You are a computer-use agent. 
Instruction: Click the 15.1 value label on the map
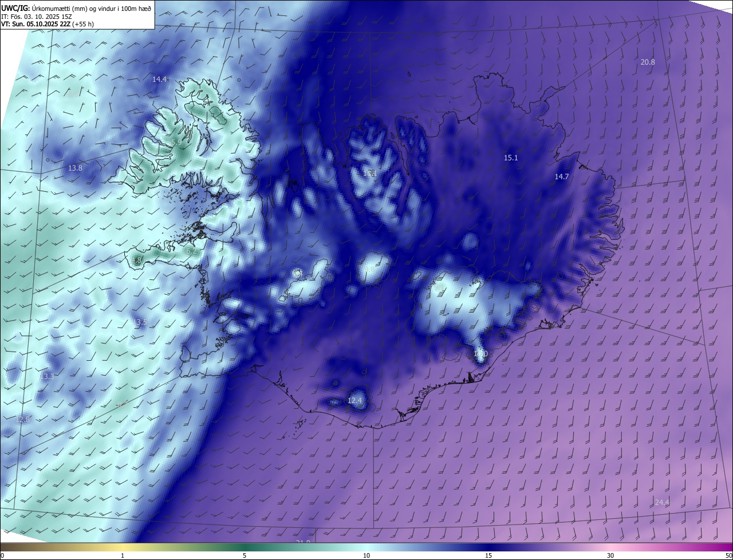tap(511, 157)
